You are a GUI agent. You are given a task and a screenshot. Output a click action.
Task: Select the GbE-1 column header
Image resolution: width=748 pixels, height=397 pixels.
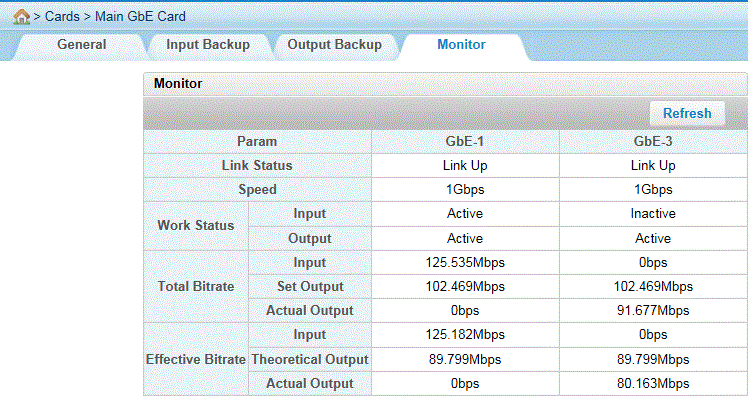[x=465, y=141]
